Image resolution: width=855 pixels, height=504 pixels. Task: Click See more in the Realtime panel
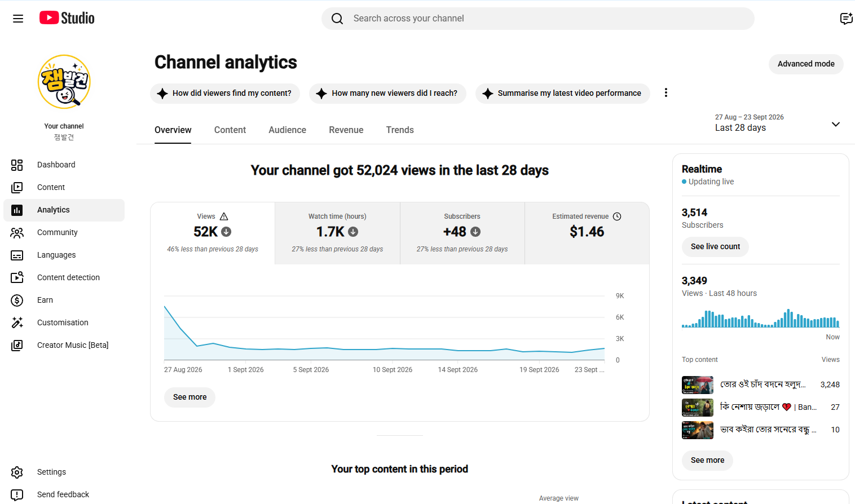(x=707, y=461)
